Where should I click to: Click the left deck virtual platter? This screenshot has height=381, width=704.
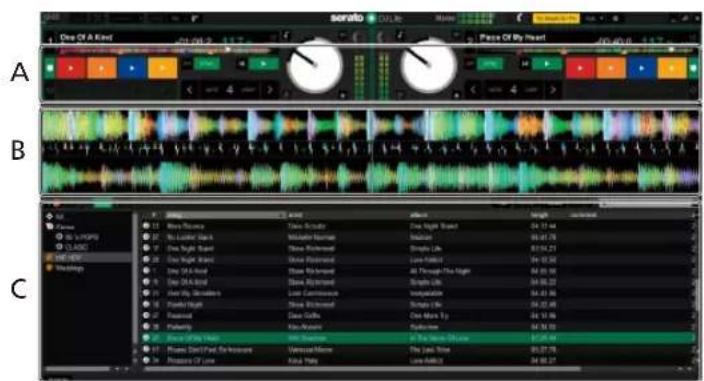(x=315, y=66)
